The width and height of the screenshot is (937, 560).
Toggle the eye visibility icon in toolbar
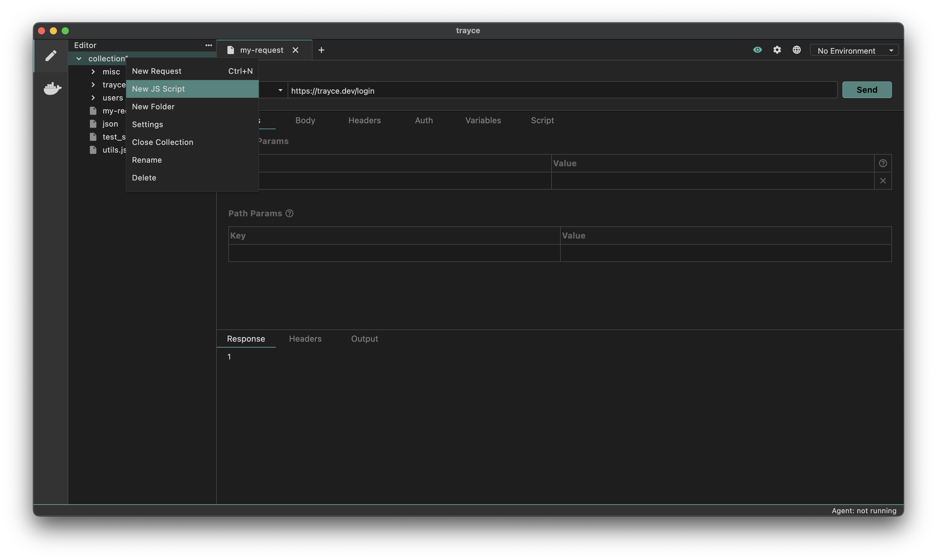point(757,50)
